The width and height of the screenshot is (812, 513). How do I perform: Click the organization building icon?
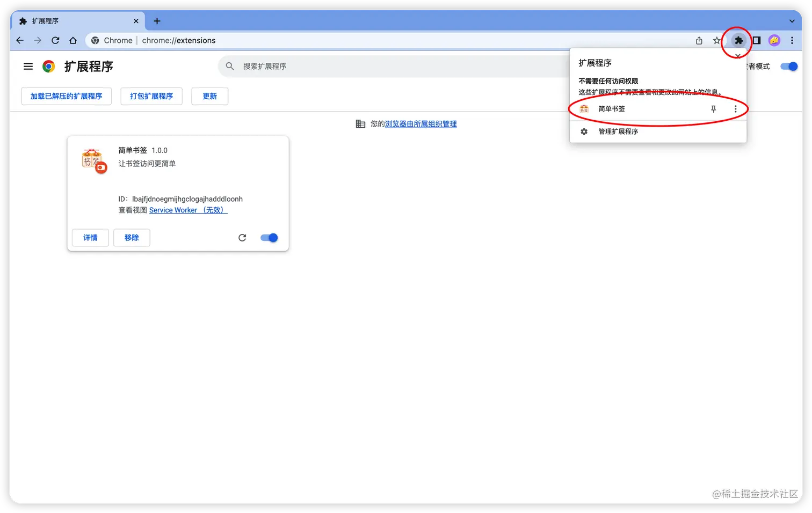[x=361, y=124]
